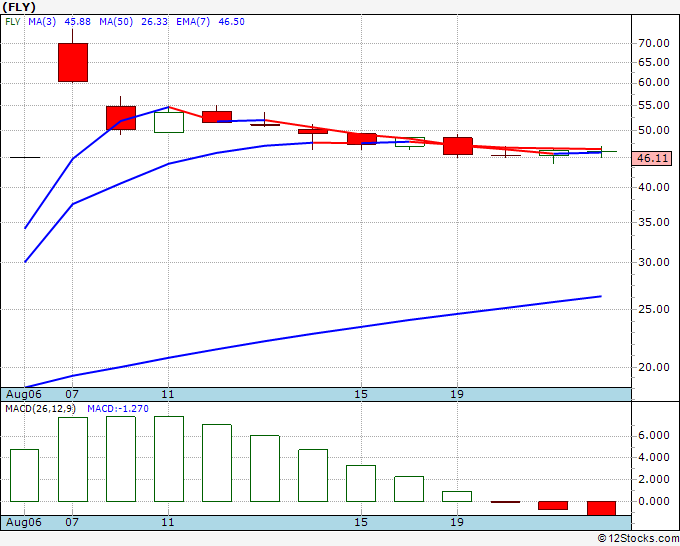This screenshot has width=680, height=546.
Task: Click the 6.000 MACD axis label
Action: (654, 436)
